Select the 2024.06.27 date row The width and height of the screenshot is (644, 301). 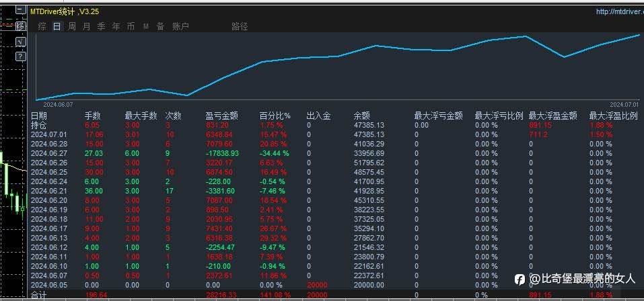click(49, 153)
